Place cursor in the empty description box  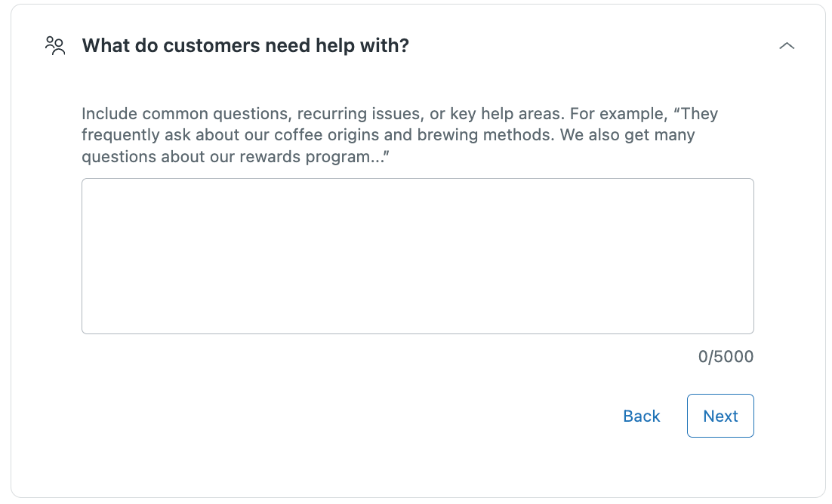coord(418,256)
